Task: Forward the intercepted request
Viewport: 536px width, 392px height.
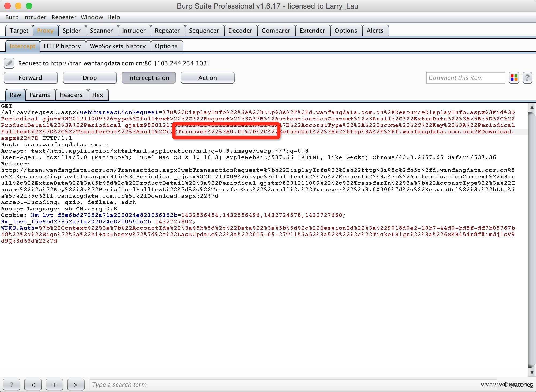Action: 31,78
